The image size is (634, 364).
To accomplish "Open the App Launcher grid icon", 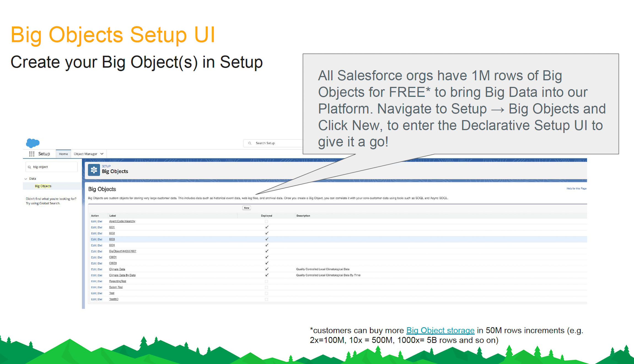I will click(x=32, y=154).
